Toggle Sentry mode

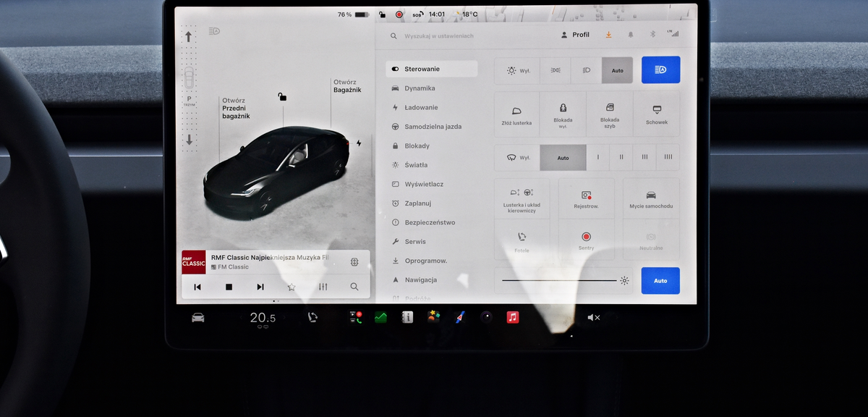[586, 241]
